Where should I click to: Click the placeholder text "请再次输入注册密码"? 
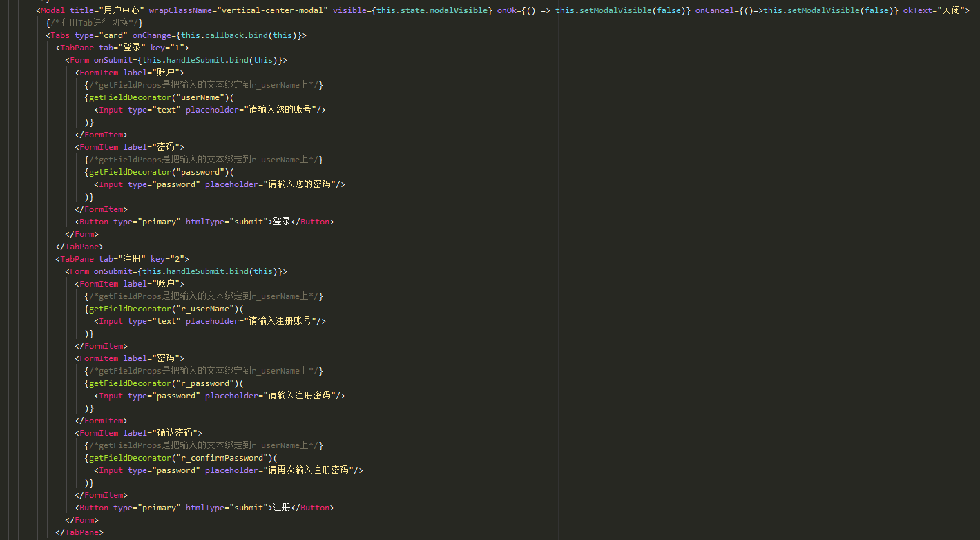pos(309,470)
